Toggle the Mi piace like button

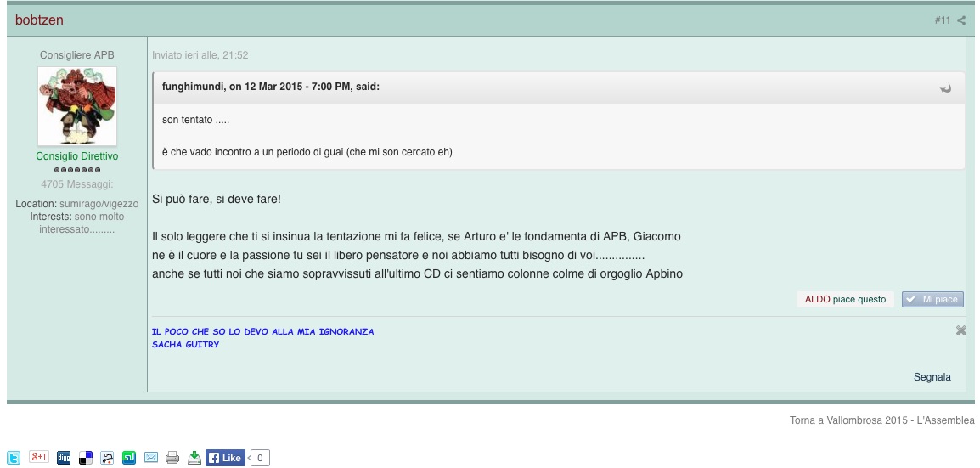[932, 299]
